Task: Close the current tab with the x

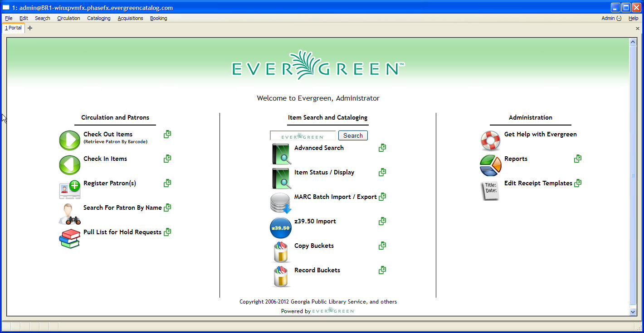Action: coord(638,28)
